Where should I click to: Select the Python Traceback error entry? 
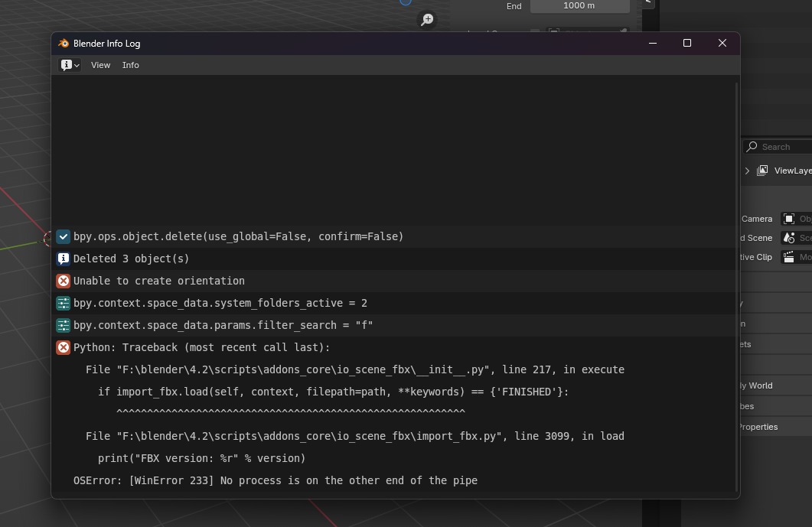(x=393, y=347)
